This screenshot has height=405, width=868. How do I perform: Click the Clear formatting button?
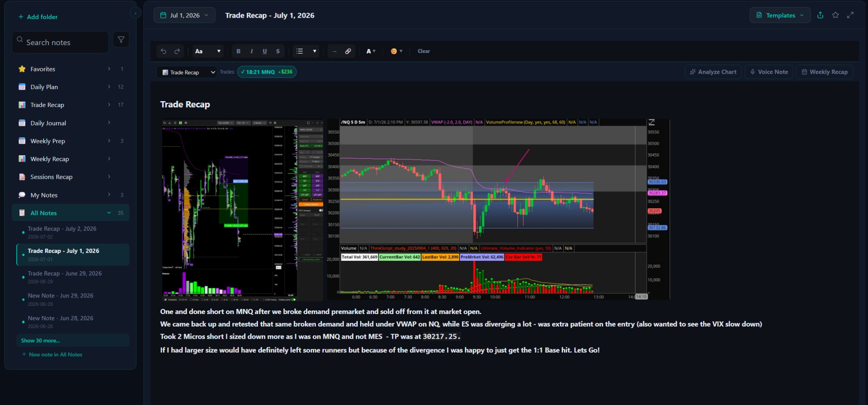coord(424,51)
